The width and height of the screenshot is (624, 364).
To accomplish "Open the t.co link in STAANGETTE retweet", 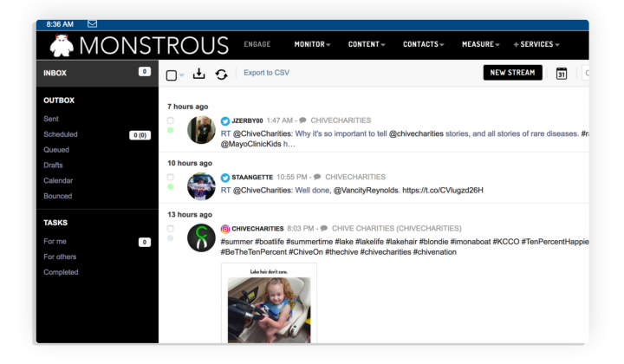I will (443, 190).
